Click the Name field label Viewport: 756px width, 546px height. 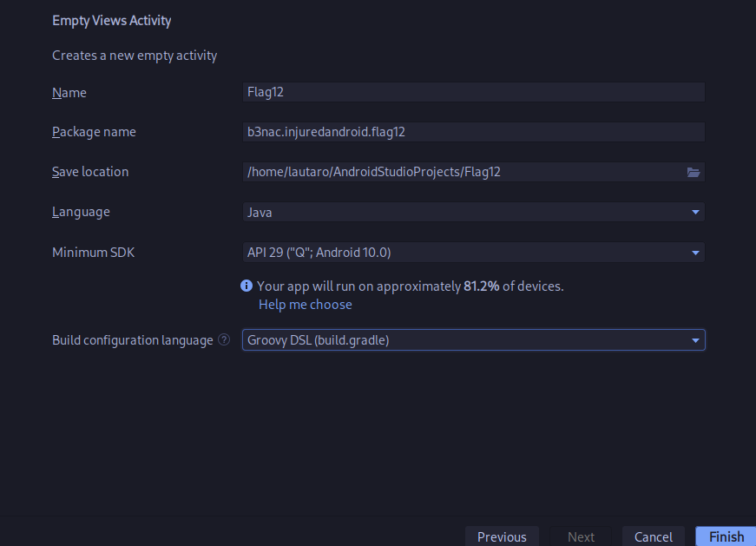click(69, 93)
